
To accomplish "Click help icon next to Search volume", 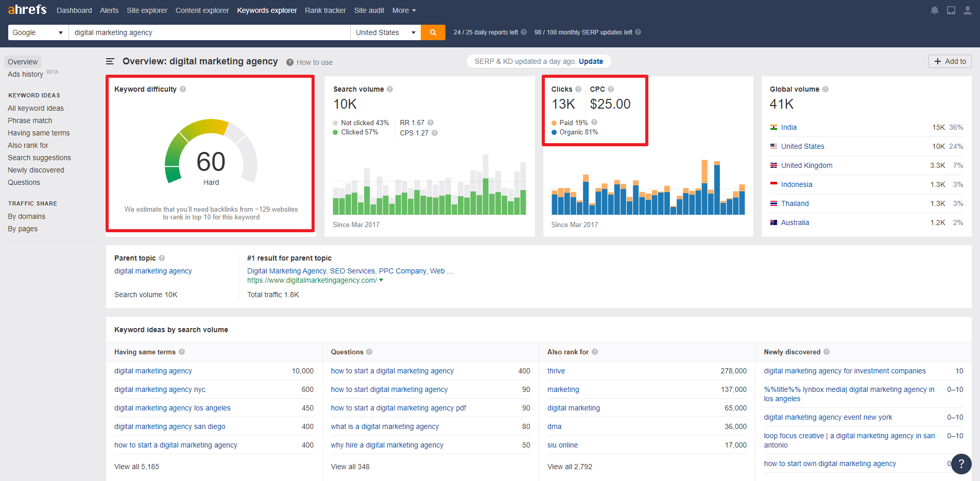I will [390, 89].
